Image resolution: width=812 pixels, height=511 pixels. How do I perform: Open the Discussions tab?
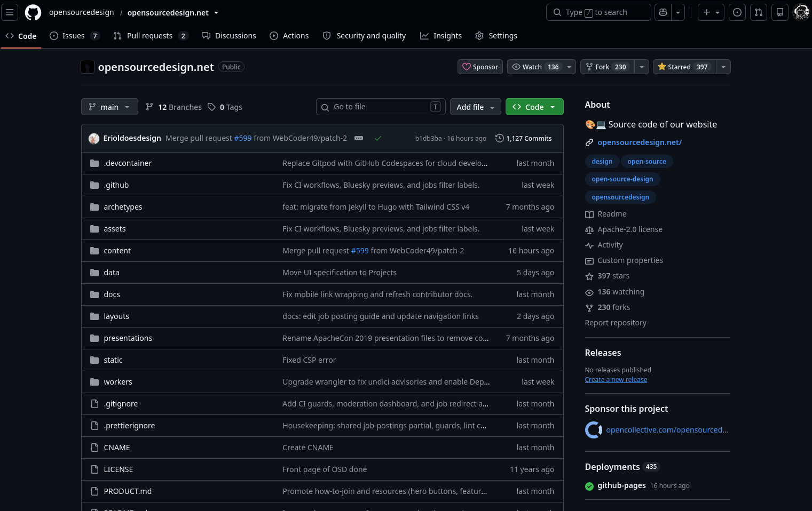(x=229, y=36)
